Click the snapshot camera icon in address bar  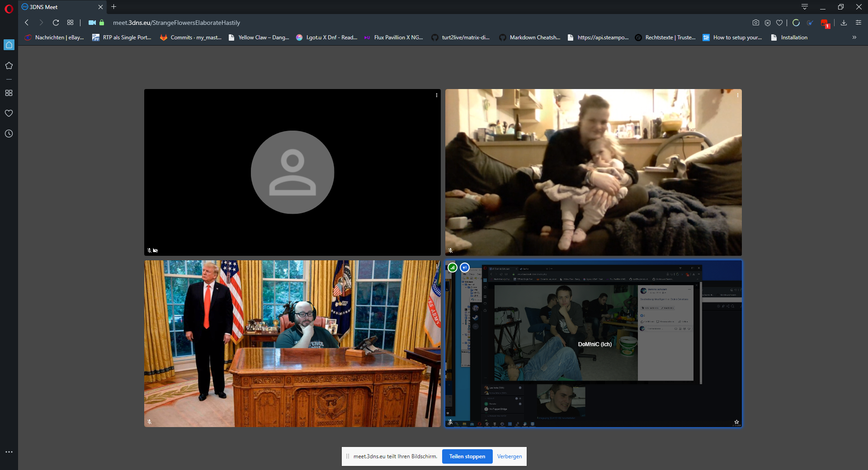(x=755, y=23)
